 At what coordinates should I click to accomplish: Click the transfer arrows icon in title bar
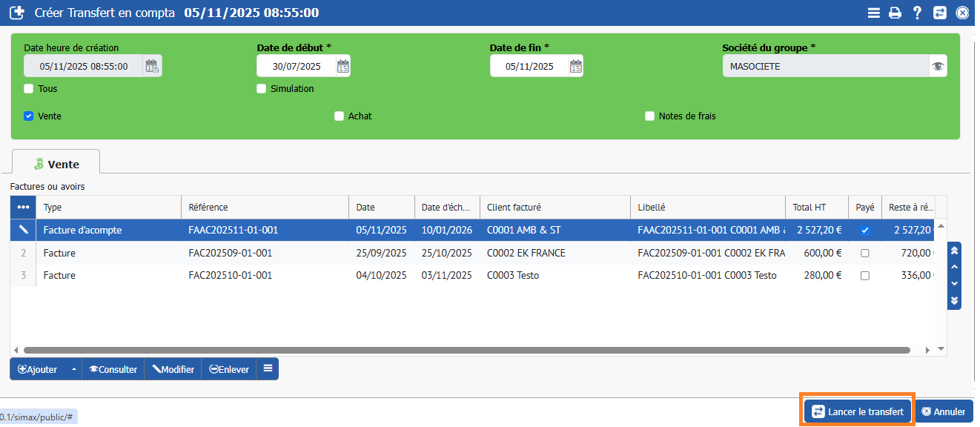(x=939, y=13)
